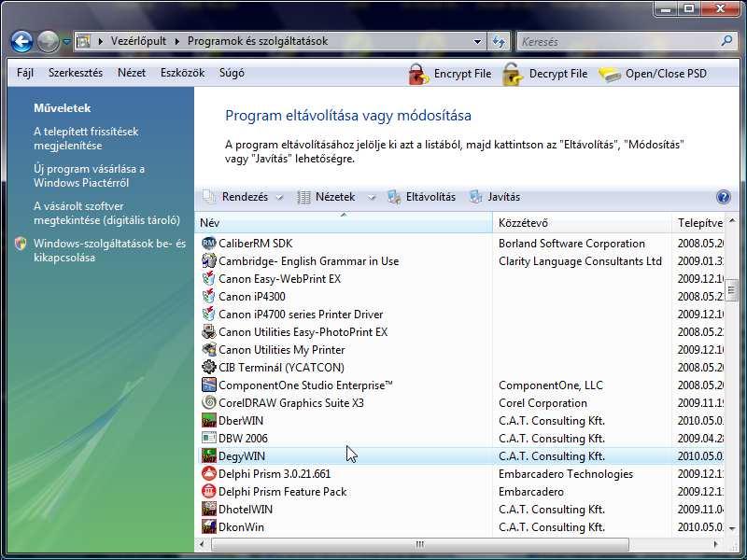Click the CaliberRM SDK program icon
This screenshot has width=747, height=560.
pyautogui.click(x=208, y=244)
